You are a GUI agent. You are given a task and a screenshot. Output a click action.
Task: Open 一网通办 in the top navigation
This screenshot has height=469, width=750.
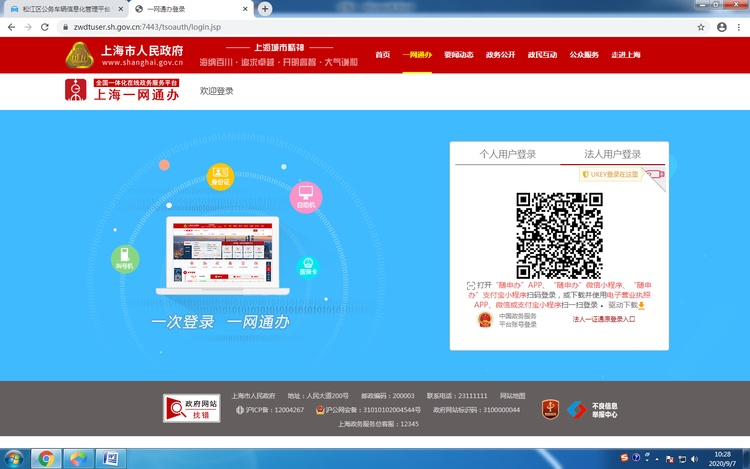tap(417, 55)
